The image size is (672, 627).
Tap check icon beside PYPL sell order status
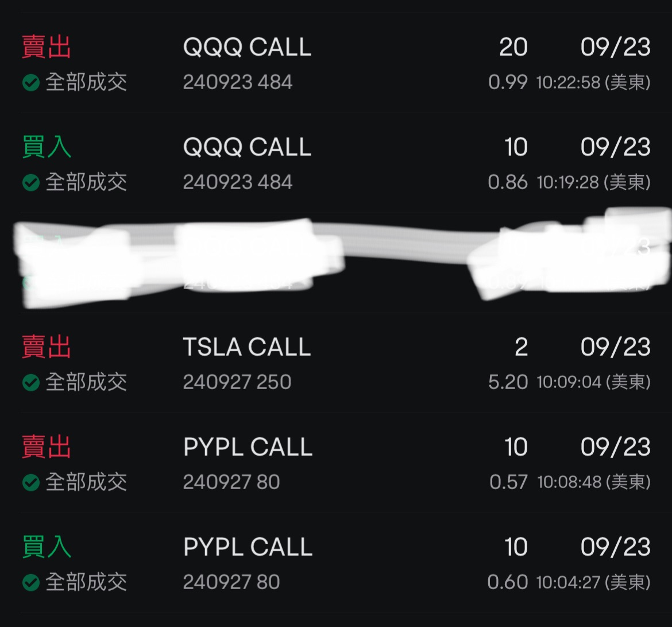(30, 482)
